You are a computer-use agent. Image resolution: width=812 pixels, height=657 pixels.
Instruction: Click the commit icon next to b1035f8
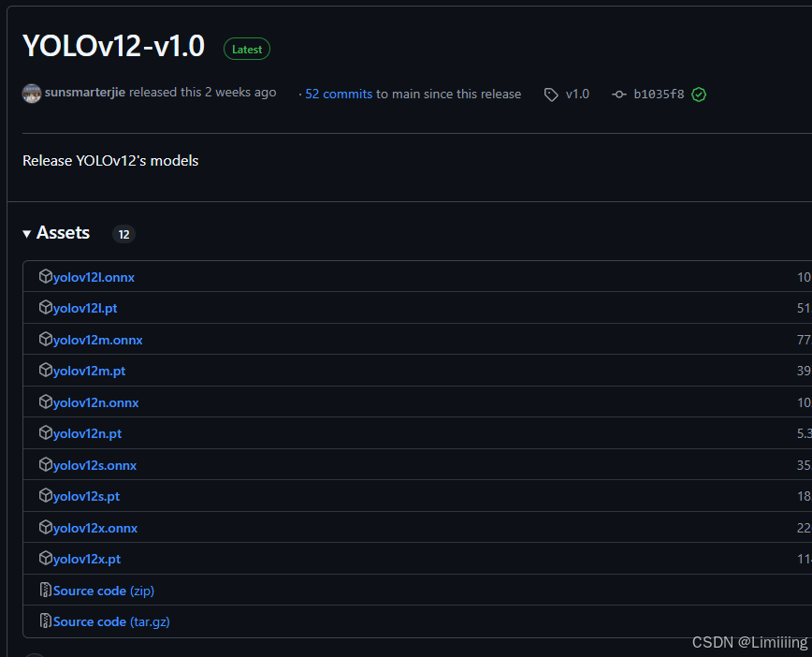coord(619,95)
